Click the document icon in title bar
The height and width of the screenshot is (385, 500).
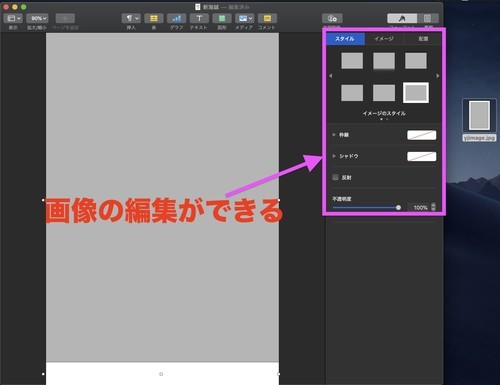coord(198,7)
